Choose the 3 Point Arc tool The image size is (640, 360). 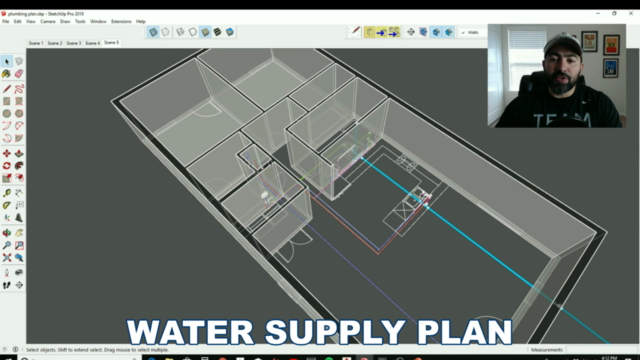7,138
